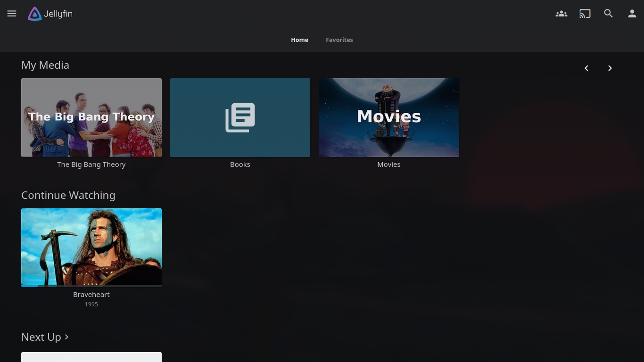The image size is (644, 362).
Task: Open the user profile menu
Action: [x=632, y=13]
